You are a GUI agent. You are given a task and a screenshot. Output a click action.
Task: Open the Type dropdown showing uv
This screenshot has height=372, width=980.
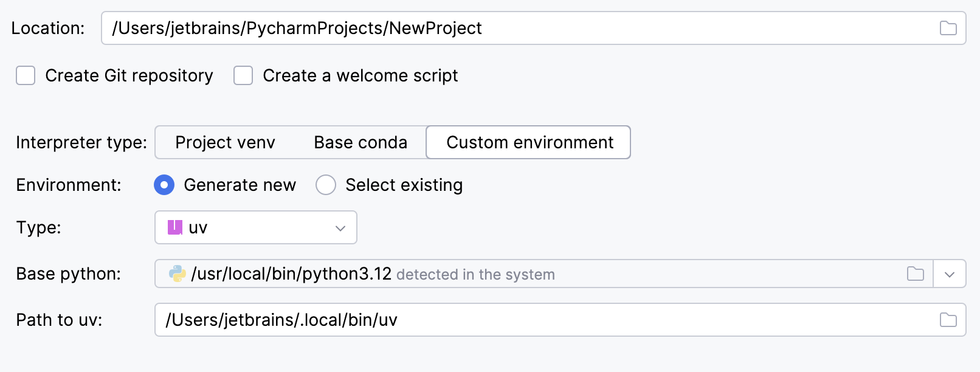pyautogui.click(x=256, y=227)
